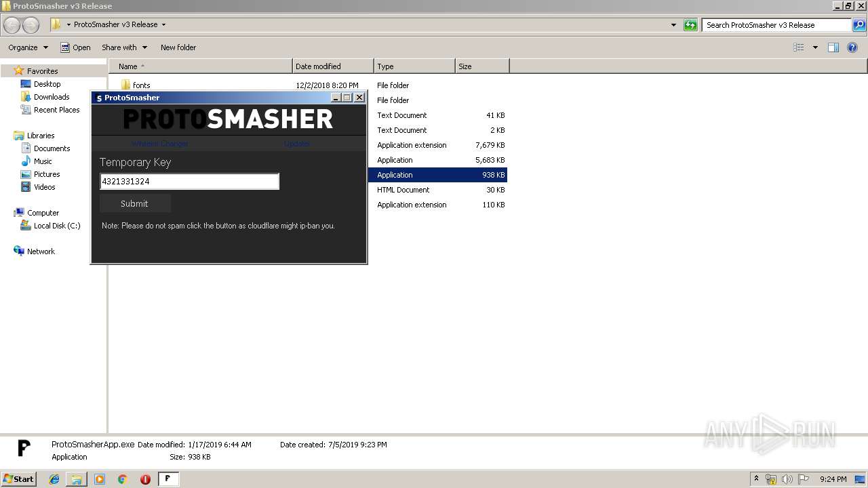Image resolution: width=868 pixels, height=488 pixels.
Task: Click the ProtoSmasher window title icon
Action: click(98, 98)
